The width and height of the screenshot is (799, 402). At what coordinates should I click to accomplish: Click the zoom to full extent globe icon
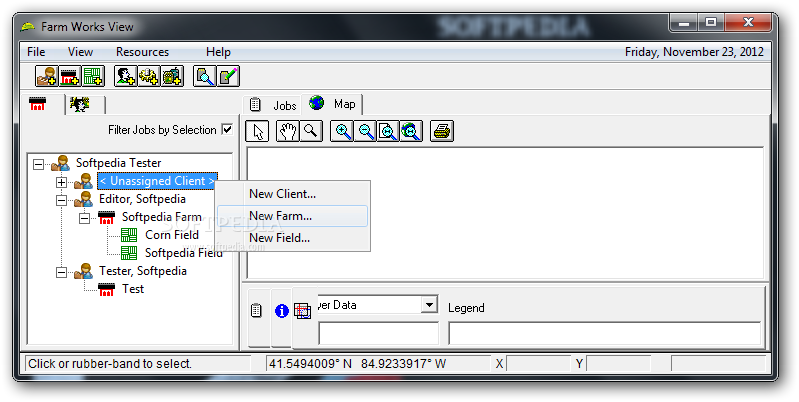coord(411,131)
